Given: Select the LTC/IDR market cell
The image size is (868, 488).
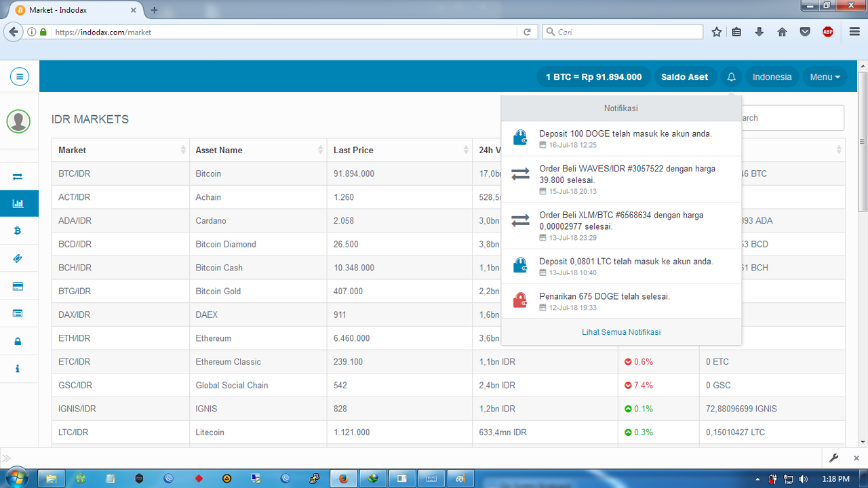Looking at the screenshot, I should click(121, 432).
